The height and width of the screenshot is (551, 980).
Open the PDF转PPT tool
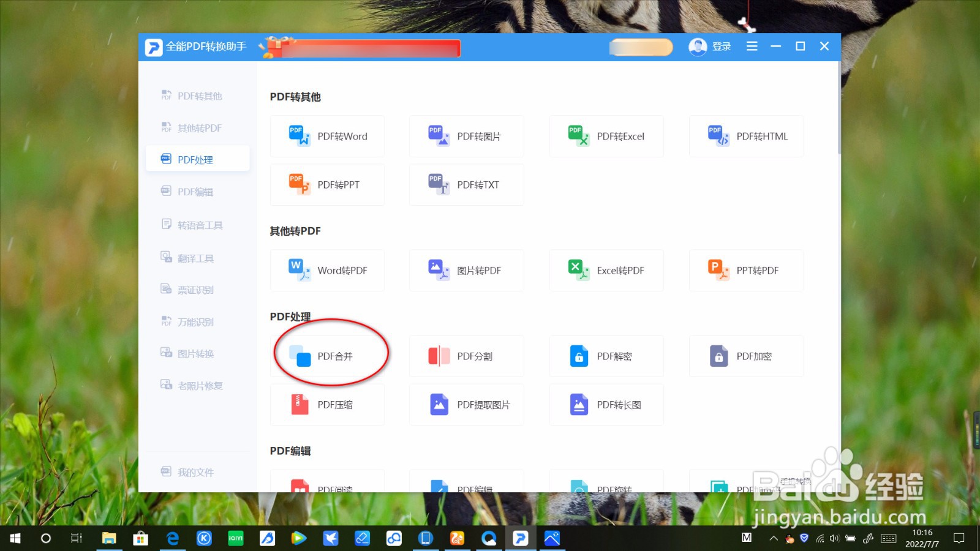(327, 184)
